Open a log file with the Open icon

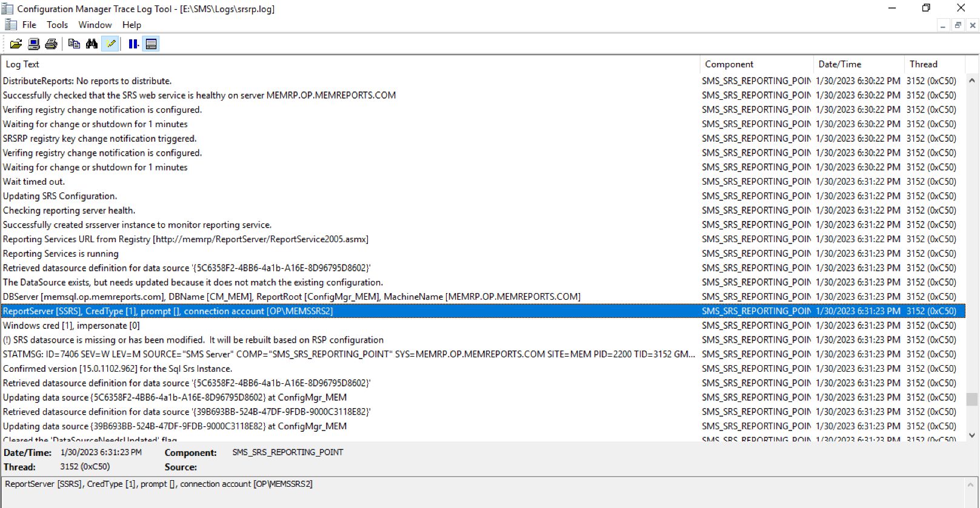tap(16, 44)
